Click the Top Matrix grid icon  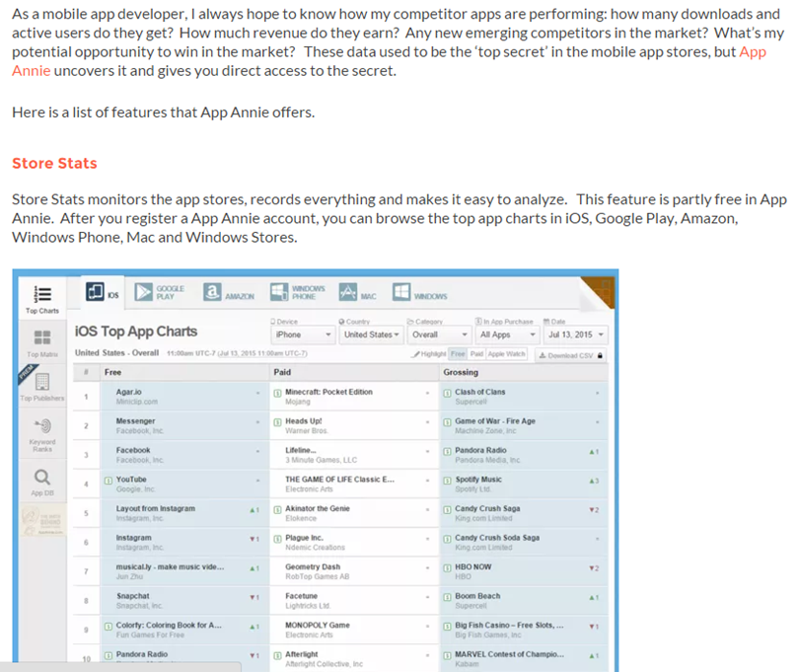42,338
